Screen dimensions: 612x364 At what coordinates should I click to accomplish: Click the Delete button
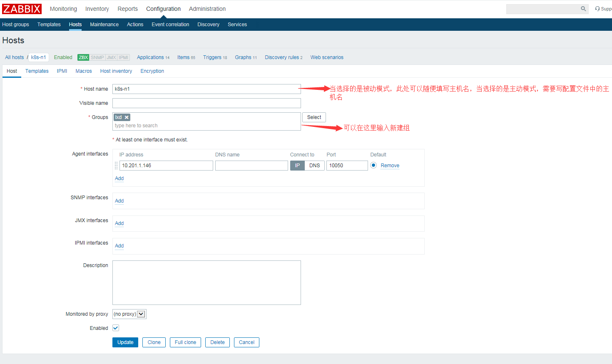pyautogui.click(x=217, y=342)
